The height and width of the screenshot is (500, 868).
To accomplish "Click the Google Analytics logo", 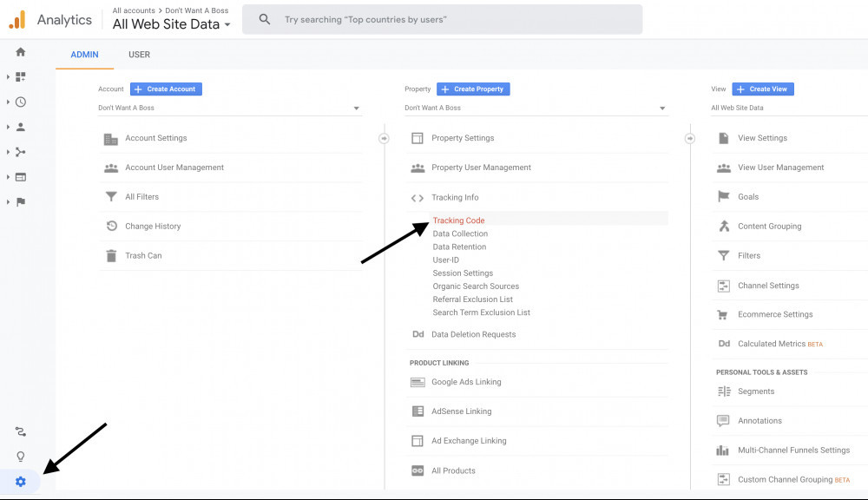I will pyautogui.click(x=17, y=20).
